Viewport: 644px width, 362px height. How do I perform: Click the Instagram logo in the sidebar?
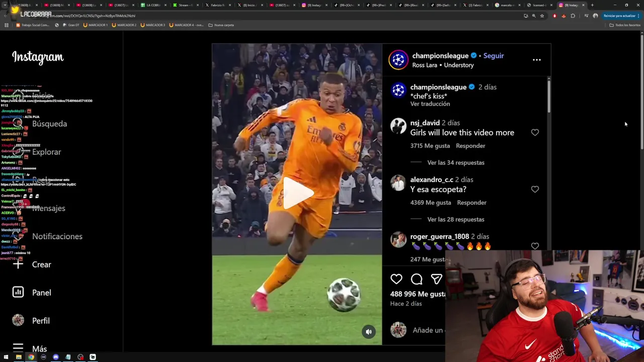click(38, 57)
